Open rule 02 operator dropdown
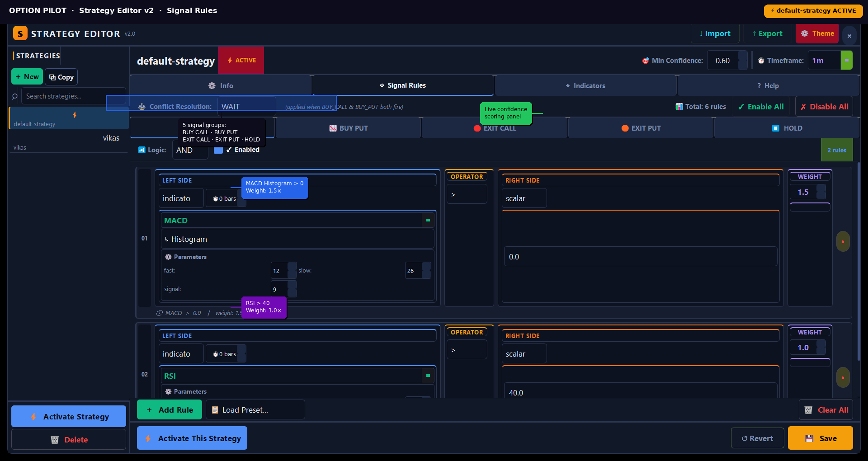This screenshot has height=461, width=868. click(x=467, y=350)
